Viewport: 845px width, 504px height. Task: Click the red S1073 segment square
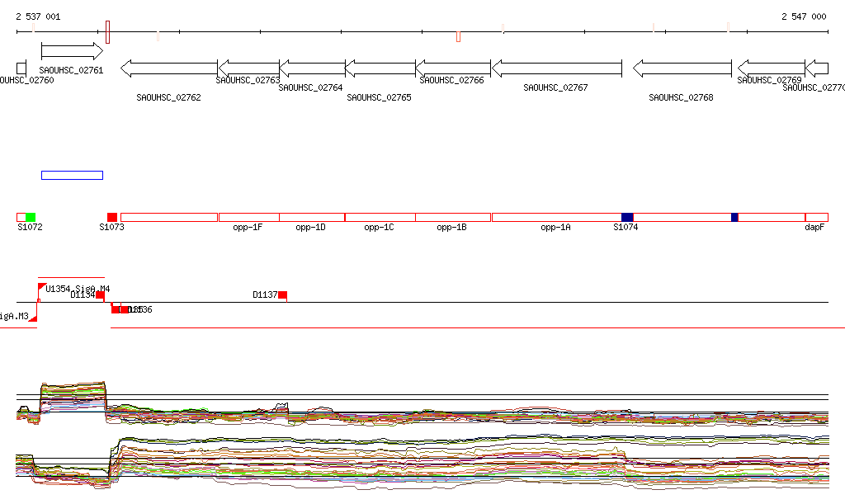coord(112,217)
